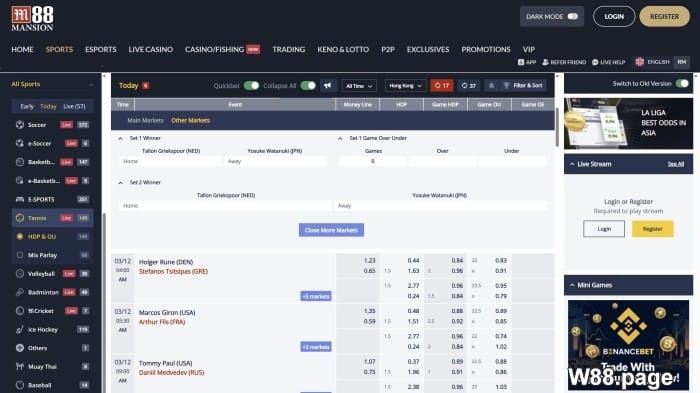
Task: Click the Refer Friend person icon
Action: click(545, 62)
